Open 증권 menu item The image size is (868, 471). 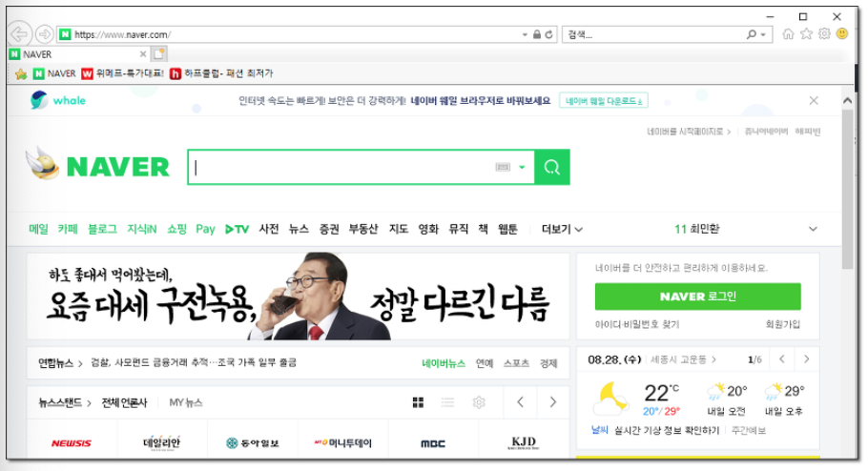(x=329, y=229)
